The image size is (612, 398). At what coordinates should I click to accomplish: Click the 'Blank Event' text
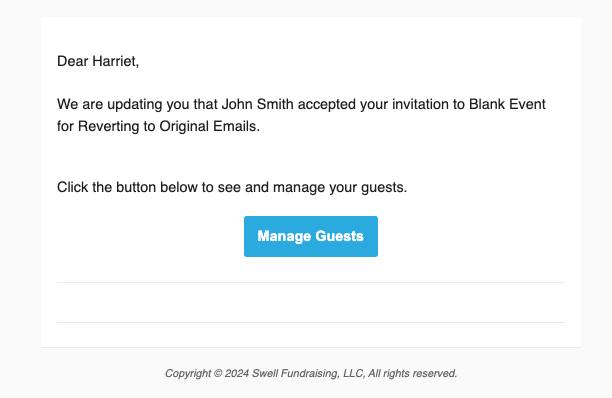pos(507,104)
